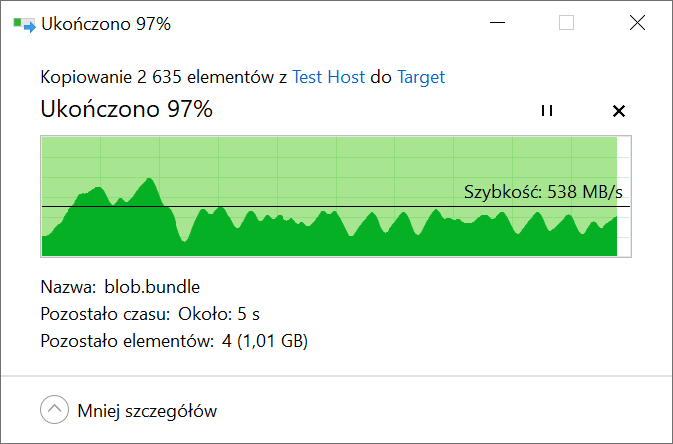Collapse details with Mniej szczegółów chevron
Screen dimensions: 673x444
pos(55,410)
